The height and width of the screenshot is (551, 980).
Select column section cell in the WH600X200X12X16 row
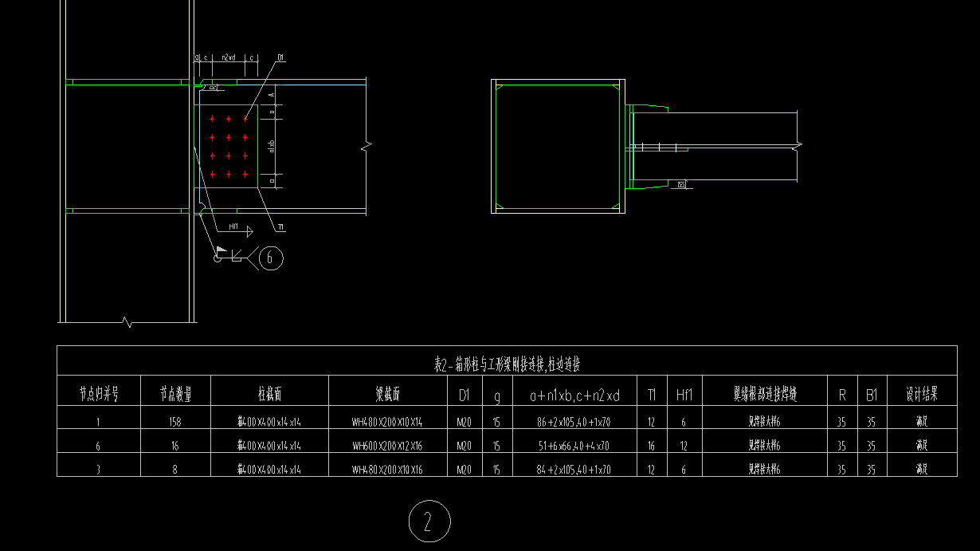click(x=269, y=447)
